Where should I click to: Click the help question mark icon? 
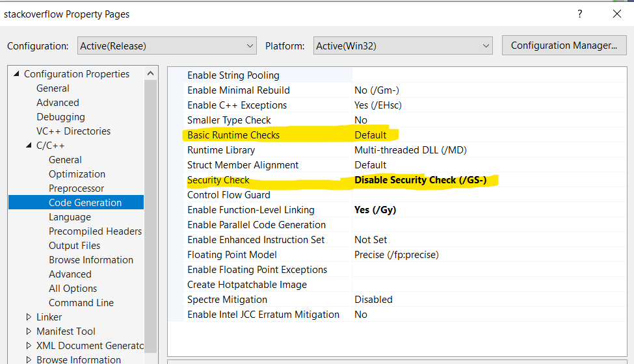pos(579,14)
